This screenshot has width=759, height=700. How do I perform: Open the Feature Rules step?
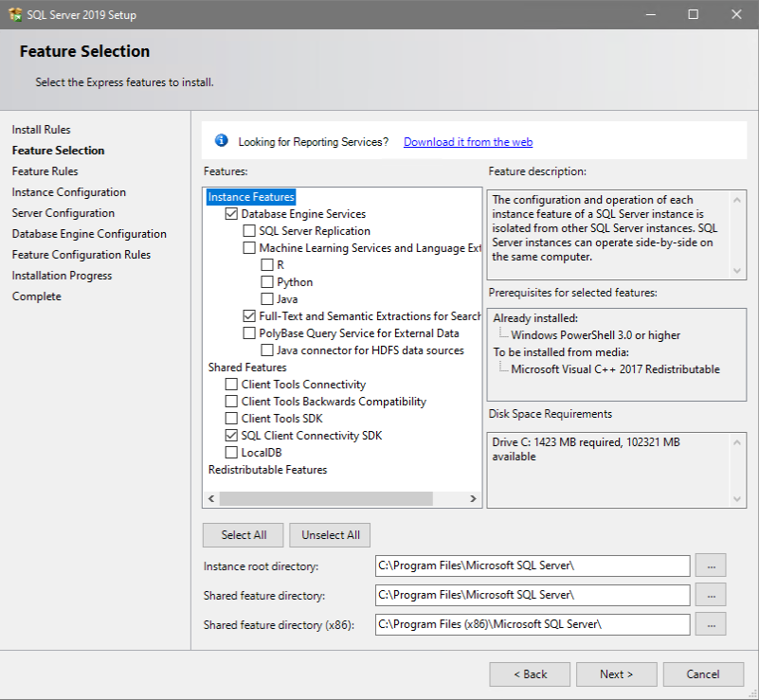45,171
